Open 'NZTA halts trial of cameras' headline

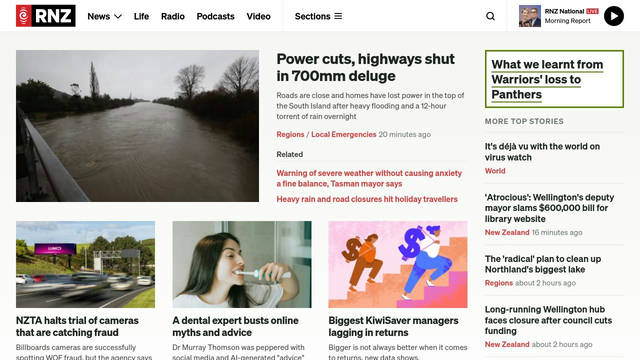point(77,327)
